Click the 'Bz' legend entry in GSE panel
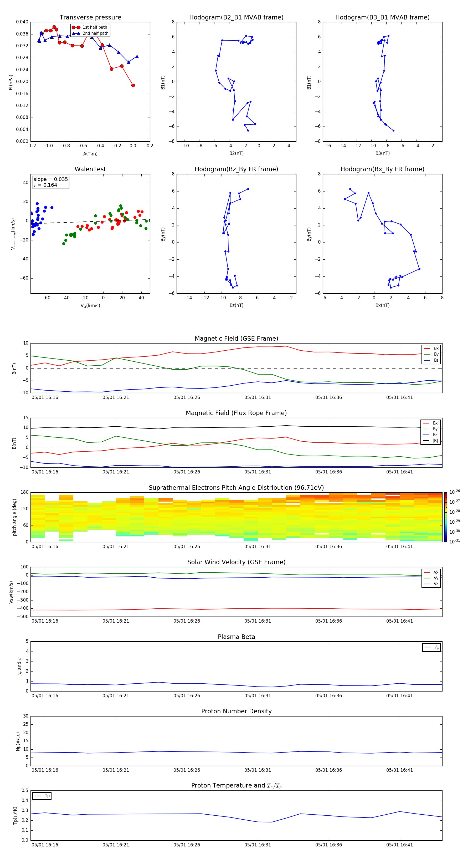Screen dimensions: 473x868 [x=431, y=360]
